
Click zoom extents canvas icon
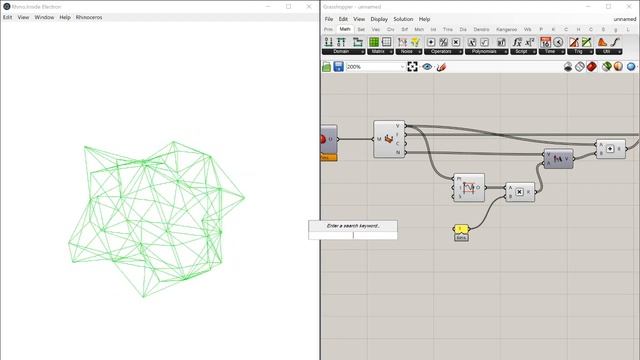click(412, 67)
